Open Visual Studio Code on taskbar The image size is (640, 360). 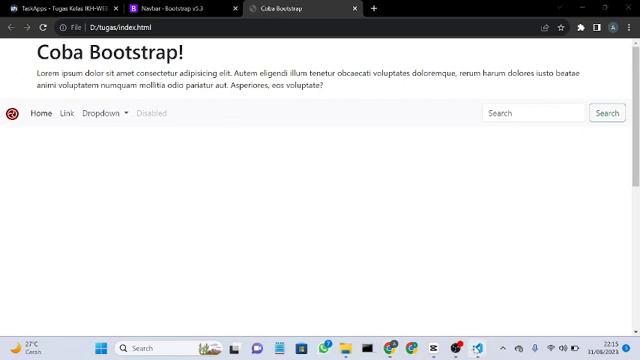click(478, 349)
